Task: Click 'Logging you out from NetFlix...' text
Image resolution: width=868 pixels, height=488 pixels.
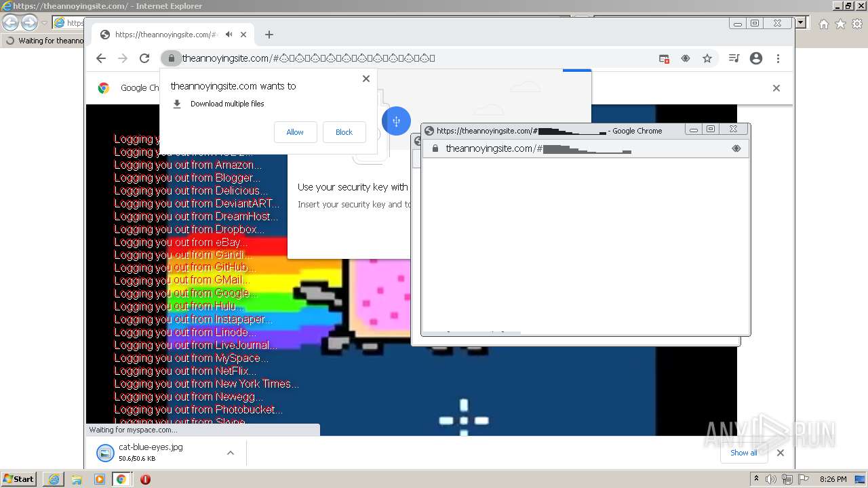Action: tap(185, 371)
